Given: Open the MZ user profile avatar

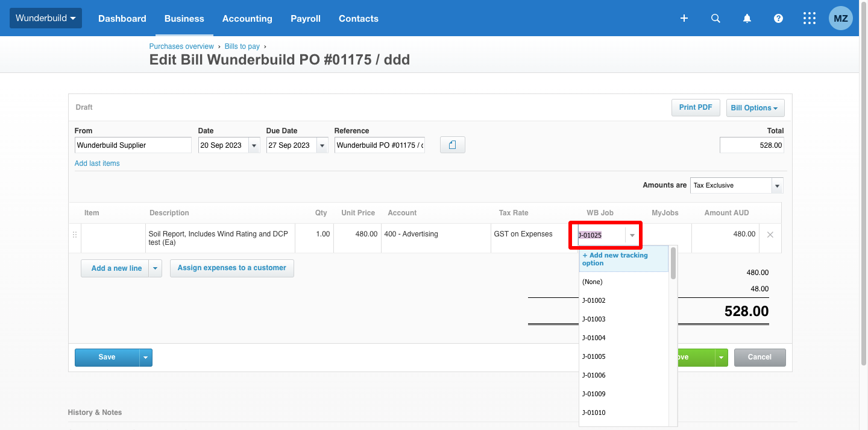Looking at the screenshot, I should (x=841, y=19).
